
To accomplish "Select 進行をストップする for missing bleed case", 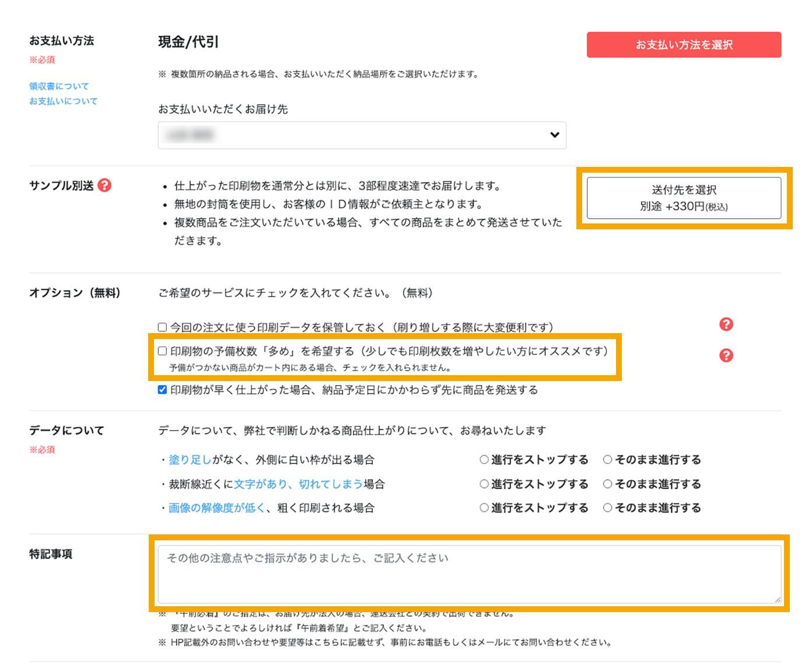I will [x=484, y=459].
